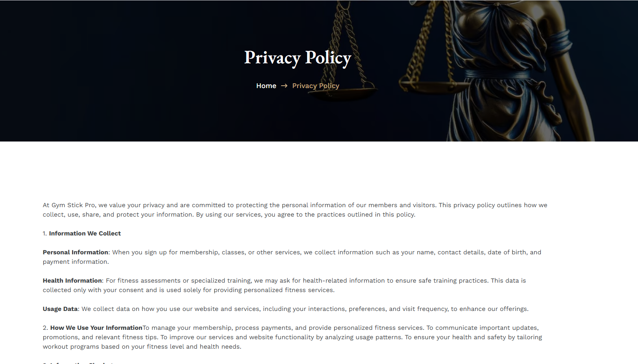
Task: Click the Privacy Policy breadcrumb item
Action: pyautogui.click(x=315, y=86)
